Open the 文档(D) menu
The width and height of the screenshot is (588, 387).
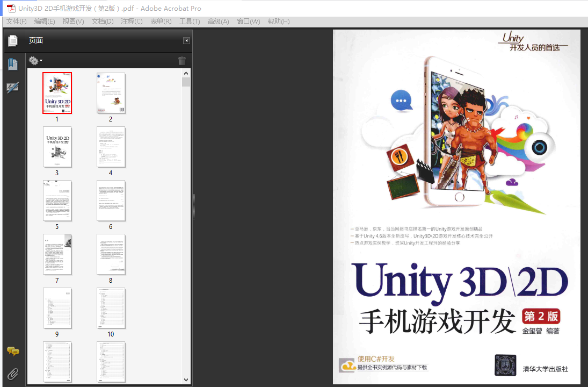pyautogui.click(x=103, y=21)
